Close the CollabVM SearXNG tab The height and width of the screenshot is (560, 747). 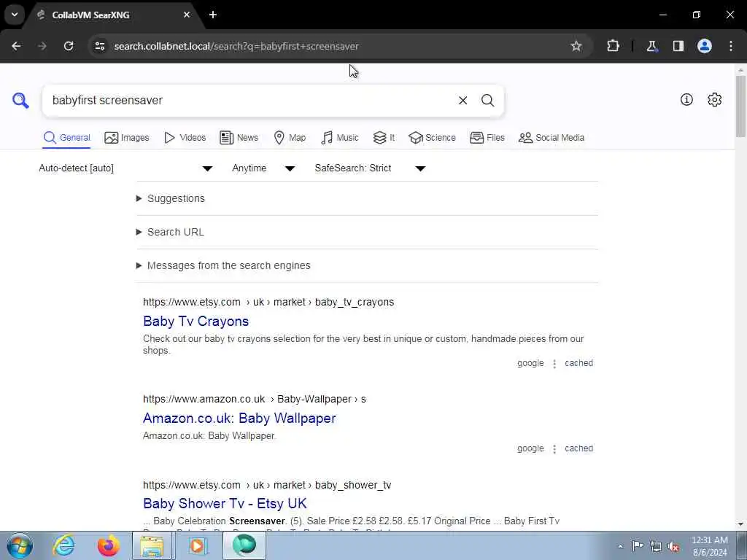[187, 15]
